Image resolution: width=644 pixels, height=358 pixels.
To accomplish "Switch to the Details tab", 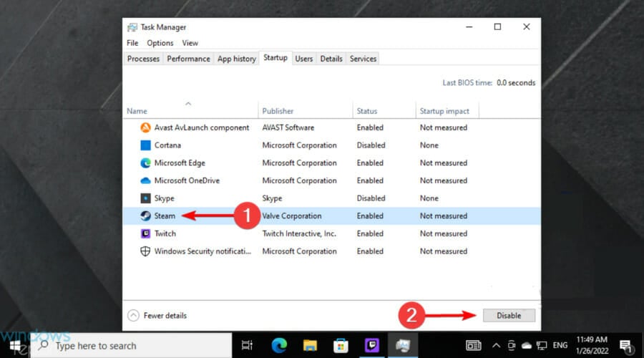I will (331, 59).
